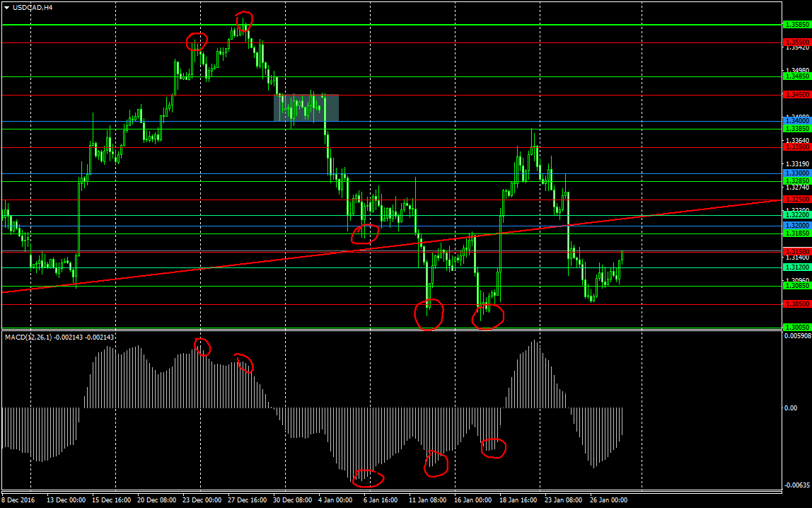Click the USDCAD,H4 chart title
The width and height of the screenshot is (812, 508).
(33, 8)
